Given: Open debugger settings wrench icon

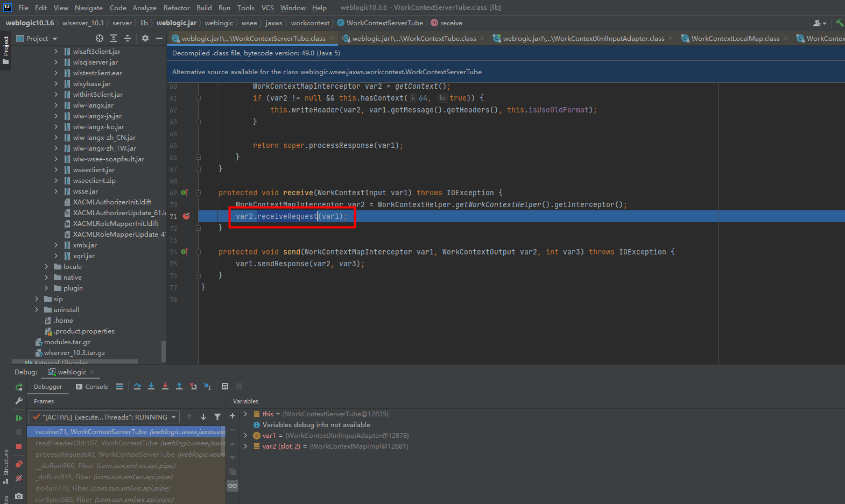Looking at the screenshot, I should click(x=19, y=401).
